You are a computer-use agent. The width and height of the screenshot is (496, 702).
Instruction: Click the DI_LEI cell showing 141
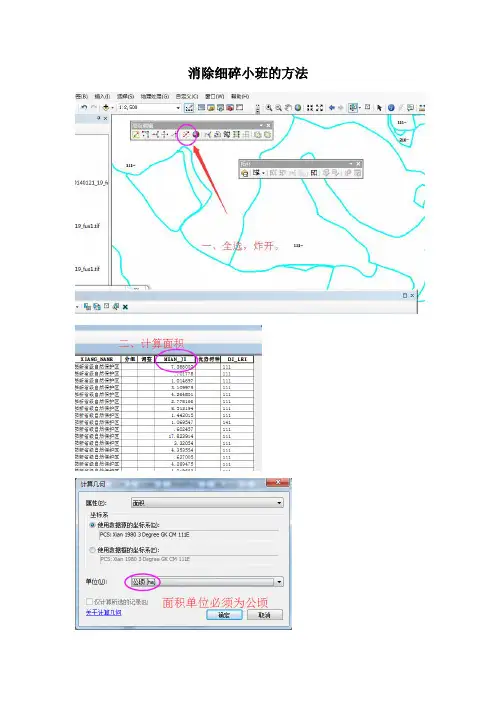coord(237,422)
